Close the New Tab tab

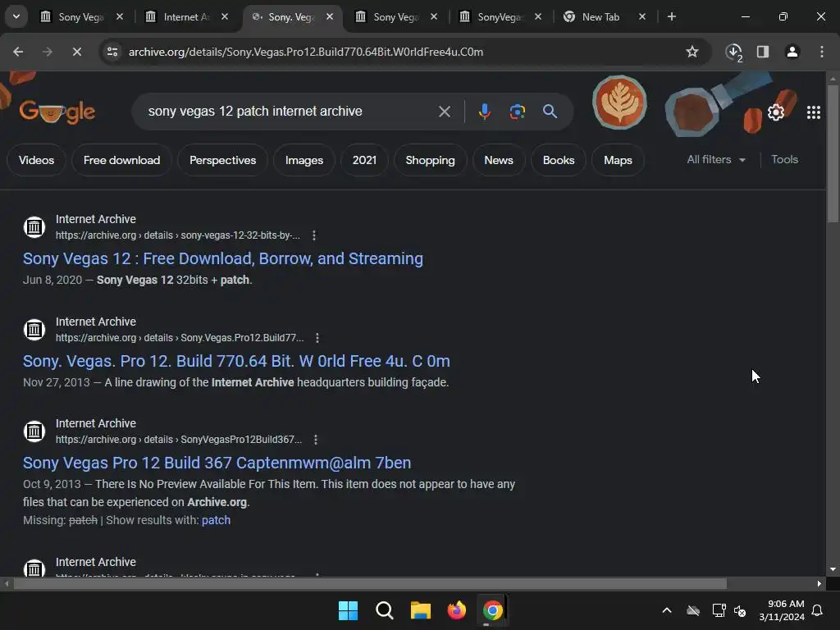pos(642,17)
